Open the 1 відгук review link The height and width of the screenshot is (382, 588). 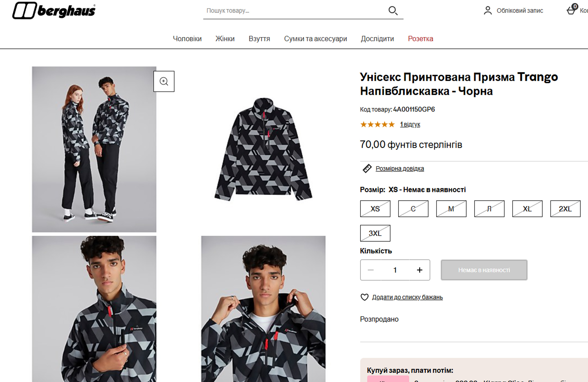click(x=410, y=124)
